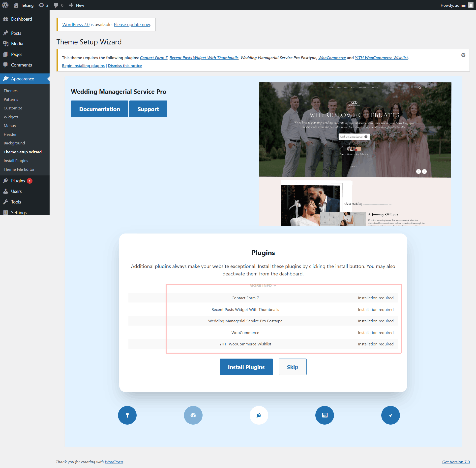Select the plugins plug wizard step icon

[259, 415]
